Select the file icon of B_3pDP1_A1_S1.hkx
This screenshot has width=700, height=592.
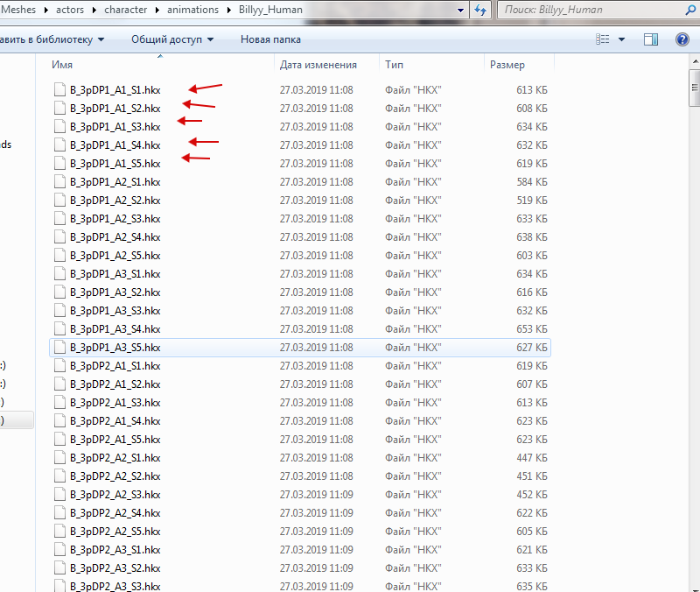(59, 90)
